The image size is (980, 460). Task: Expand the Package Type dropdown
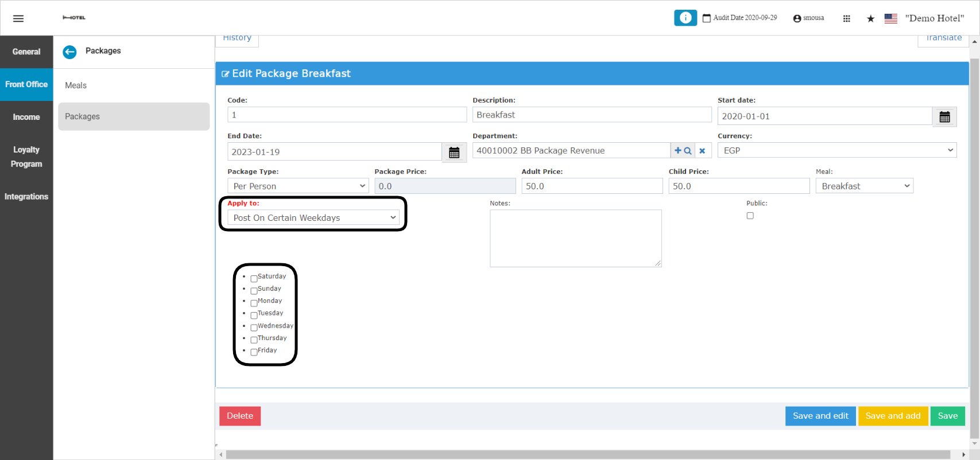pyautogui.click(x=298, y=186)
